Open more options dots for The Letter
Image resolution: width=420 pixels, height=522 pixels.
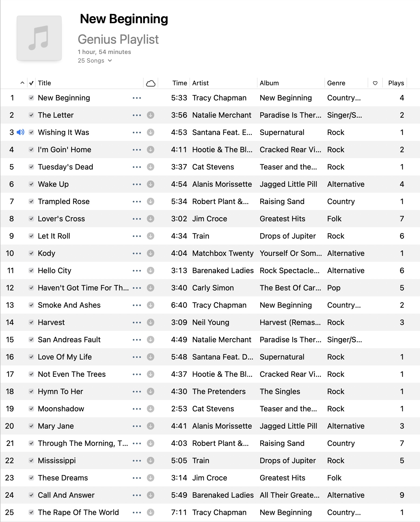click(137, 115)
